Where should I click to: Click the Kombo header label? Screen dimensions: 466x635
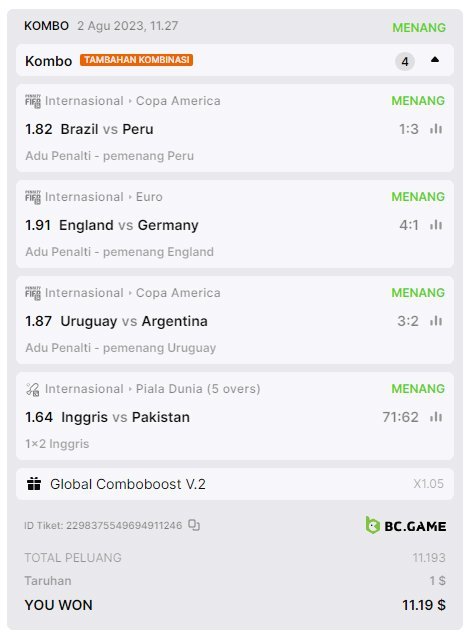tap(49, 61)
